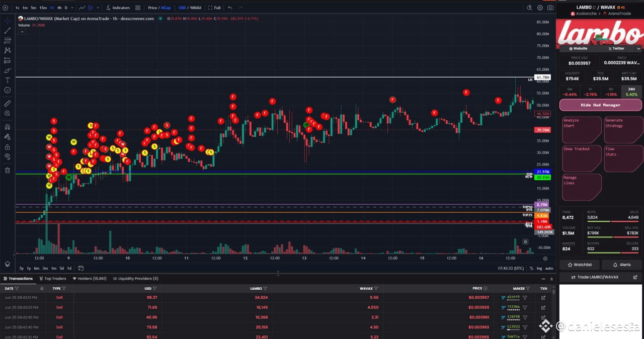Open the chart layout grid icon
The height and width of the screenshot is (339, 644).
click(138, 8)
